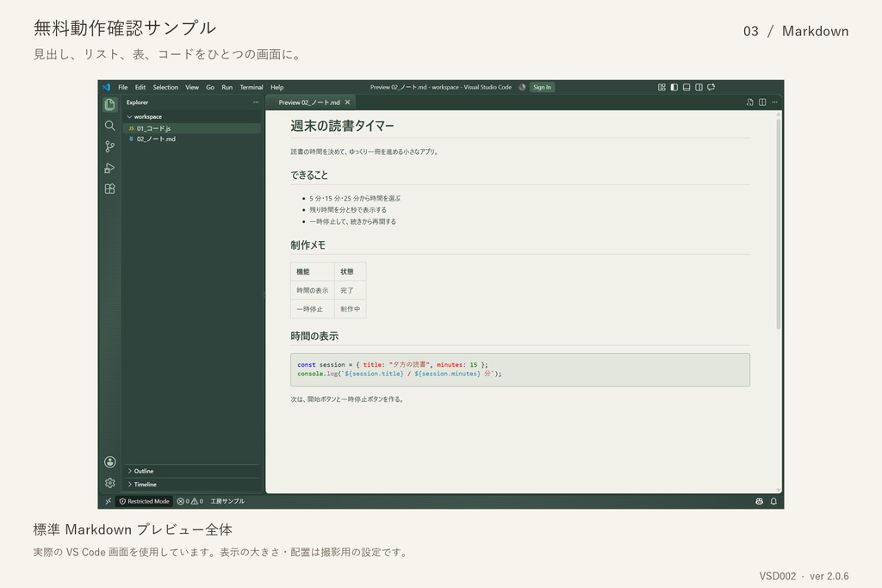The height and width of the screenshot is (588, 882).
Task: Open the Accounts icon in activity bar
Action: 109,462
